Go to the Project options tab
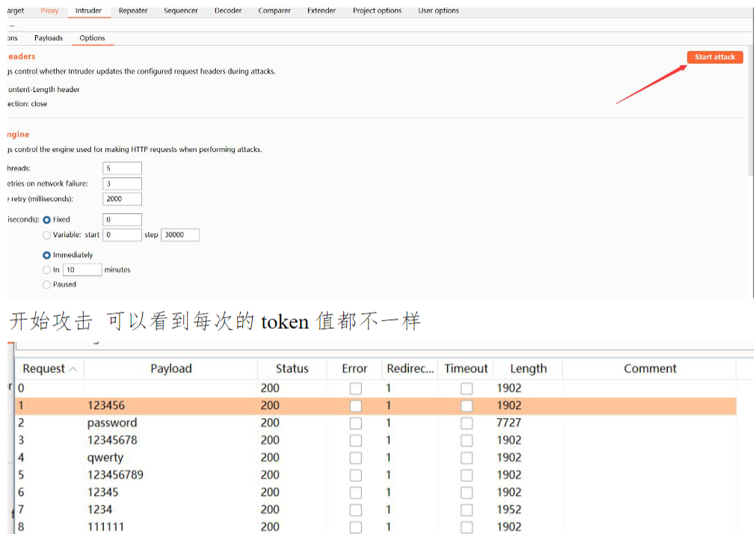This screenshot has height=534, width=756. 377,10
